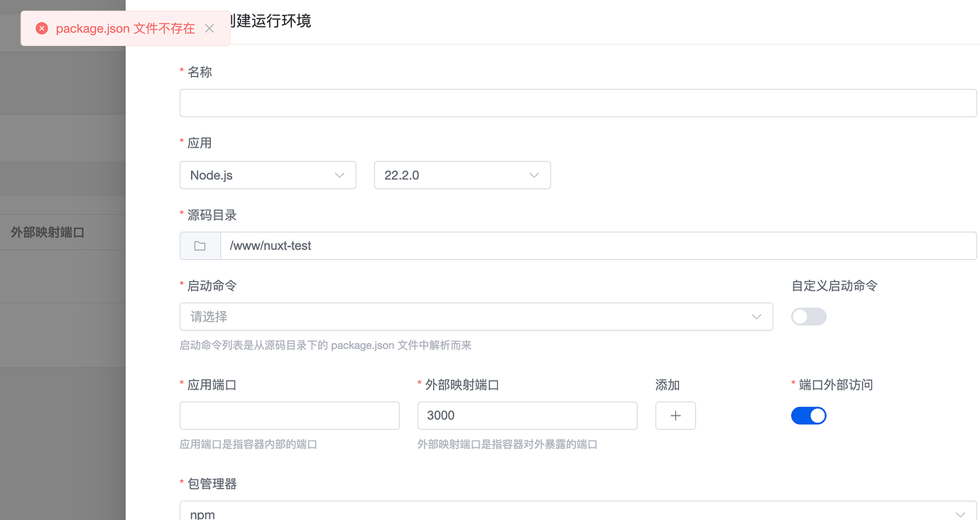980x520 pixels.
Task: Open the Node.js application dropdown
Action: pyautogui.click(x=268, y=175)
